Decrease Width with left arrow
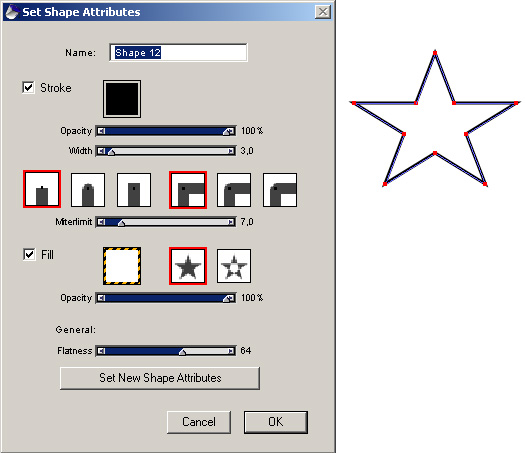The width and height of the screenshot is (525, 453). click(101, 151)
